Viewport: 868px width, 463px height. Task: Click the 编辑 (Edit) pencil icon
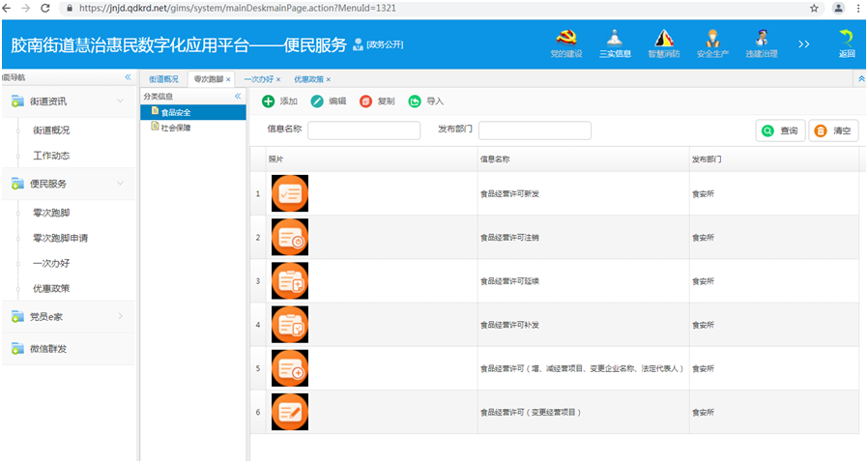pos(317,101)
